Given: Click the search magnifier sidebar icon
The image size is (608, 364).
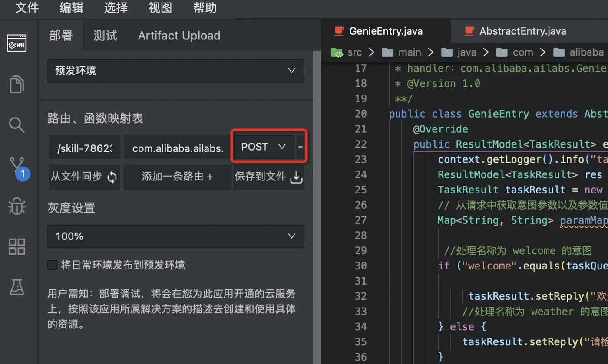Looking at the screenshot, I should click(x=17, y=125).
